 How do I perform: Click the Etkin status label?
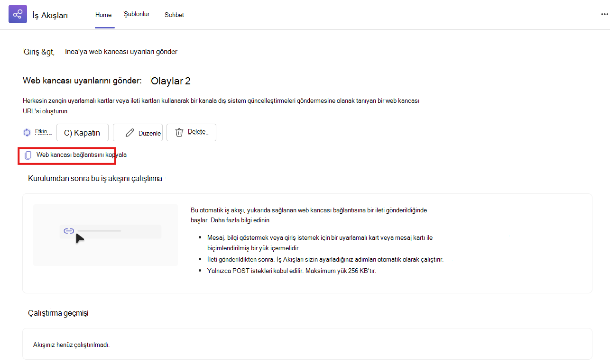[x=41, y=132]
